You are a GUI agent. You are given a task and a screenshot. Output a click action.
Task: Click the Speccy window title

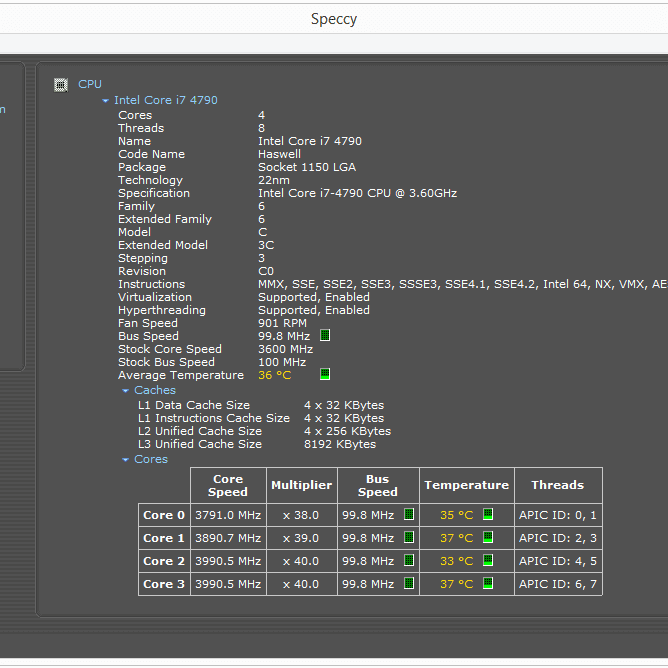point(334,19)
